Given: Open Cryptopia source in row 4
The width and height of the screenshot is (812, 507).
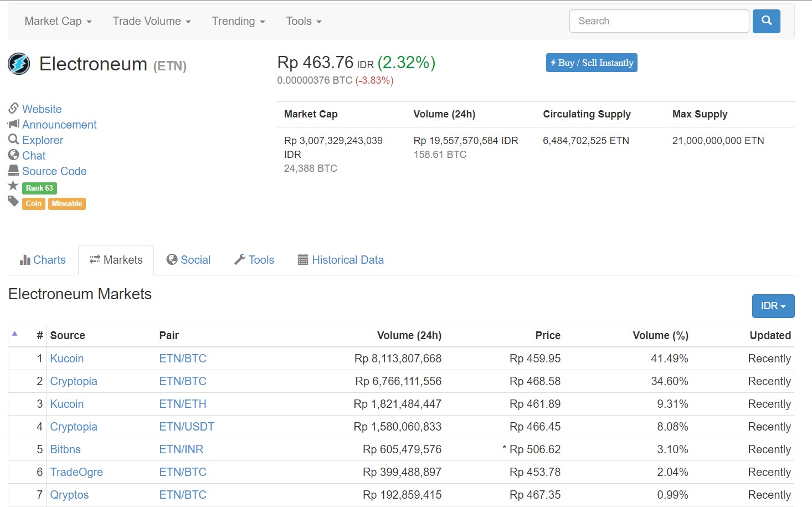Looking at the screenshot, I should pyautogui.click(x=74, y=427).
